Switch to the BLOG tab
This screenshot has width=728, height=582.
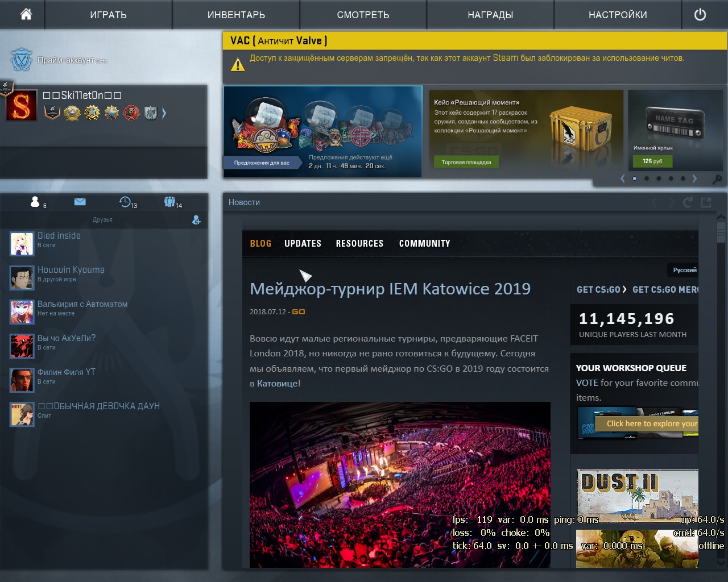(260, 243)
